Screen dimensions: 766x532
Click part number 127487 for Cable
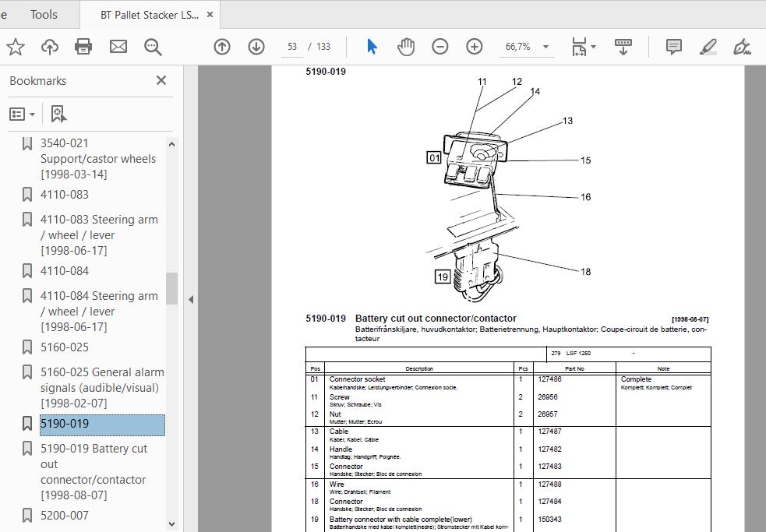(x=549, y=432)
